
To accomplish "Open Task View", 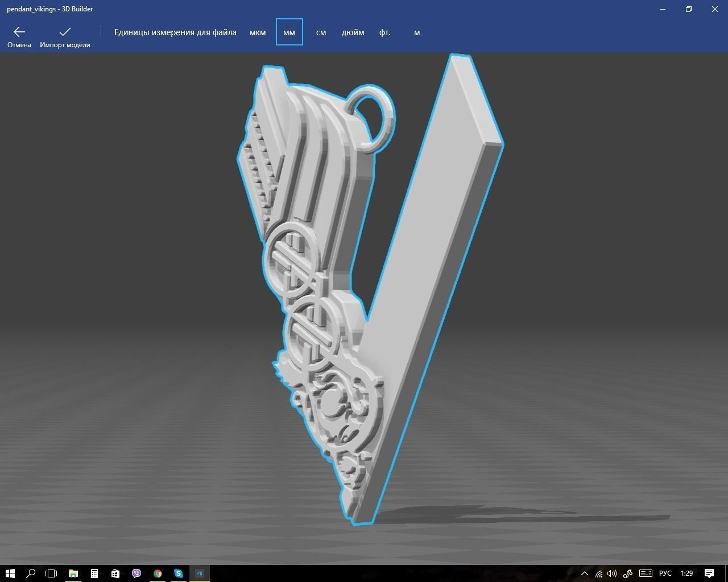I will coord(51,573).
